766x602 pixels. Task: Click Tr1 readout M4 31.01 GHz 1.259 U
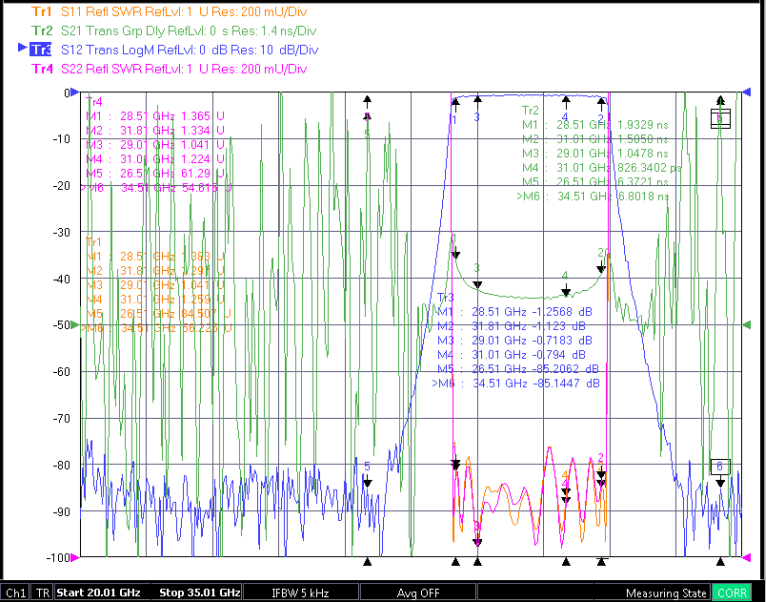pyautogui.click(x=155, y=299)
